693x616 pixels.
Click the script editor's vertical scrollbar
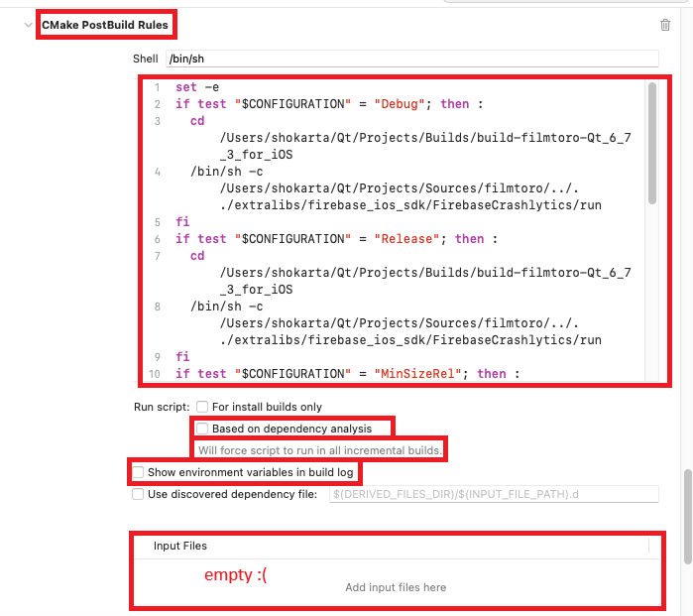651,144
